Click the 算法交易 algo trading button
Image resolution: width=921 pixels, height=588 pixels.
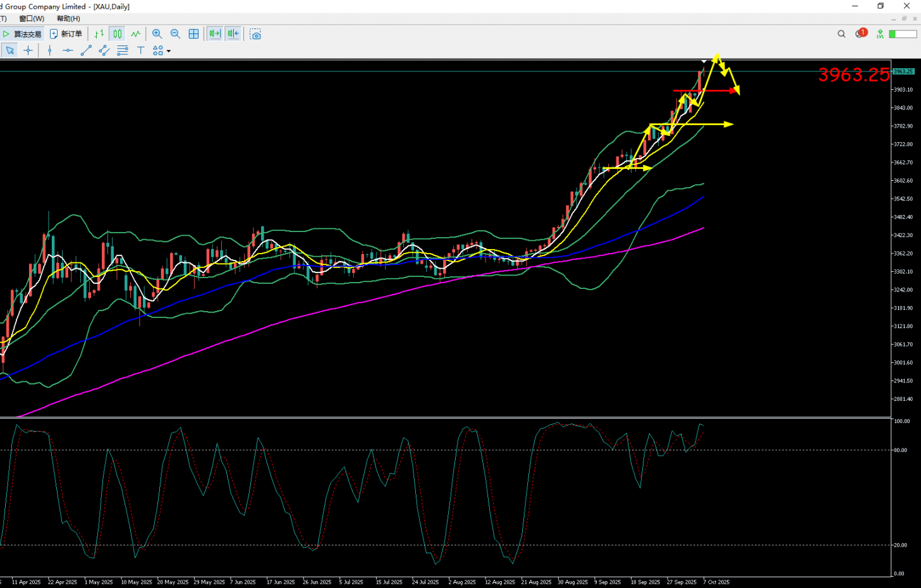click(x=22, y=34)
